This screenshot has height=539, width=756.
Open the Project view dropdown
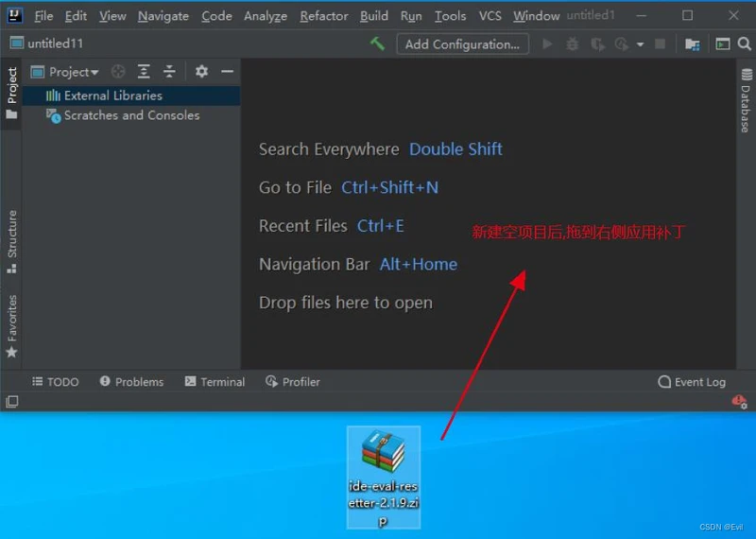(x=64, y=72)
